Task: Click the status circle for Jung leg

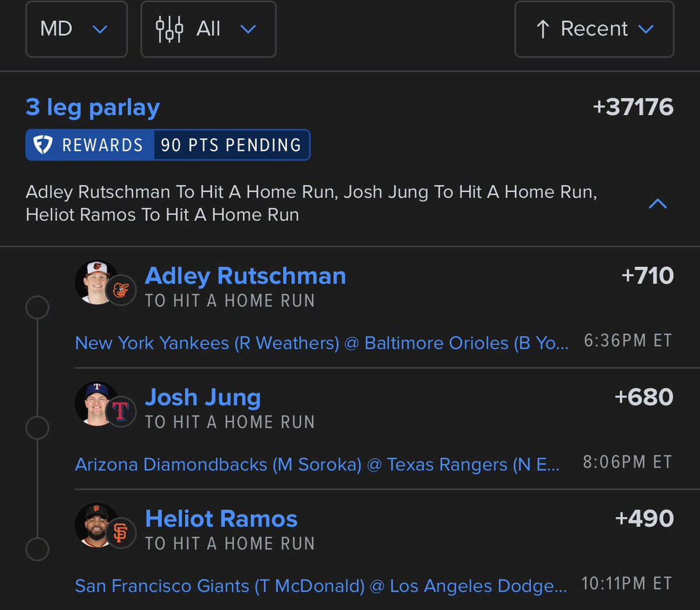Action: pyautogui.click(x=37, y=428)
